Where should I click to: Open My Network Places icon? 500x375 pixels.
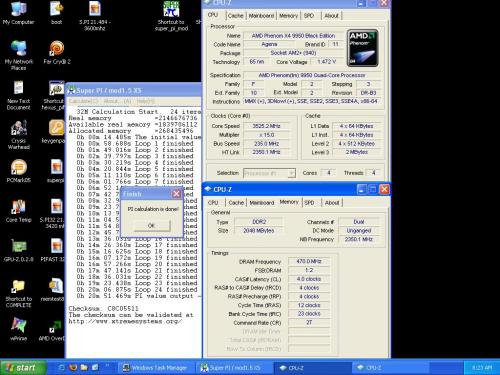pos(19,56)
